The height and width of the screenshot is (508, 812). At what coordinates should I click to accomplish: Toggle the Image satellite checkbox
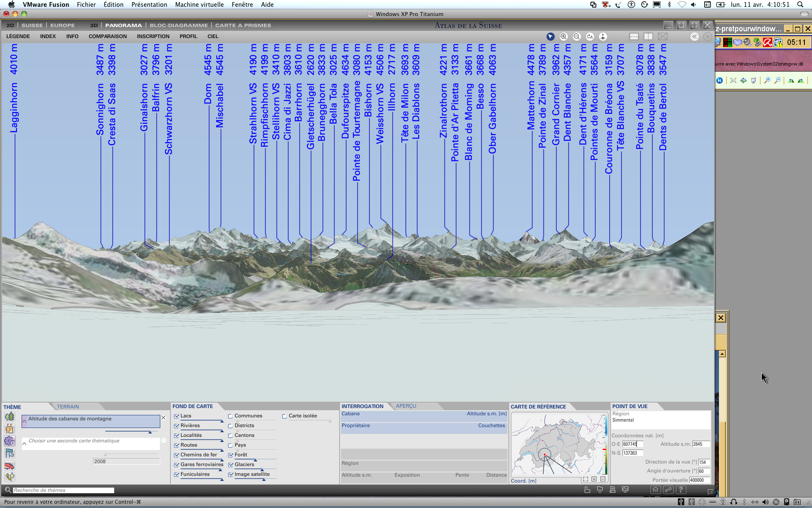[x=230, y=475]
